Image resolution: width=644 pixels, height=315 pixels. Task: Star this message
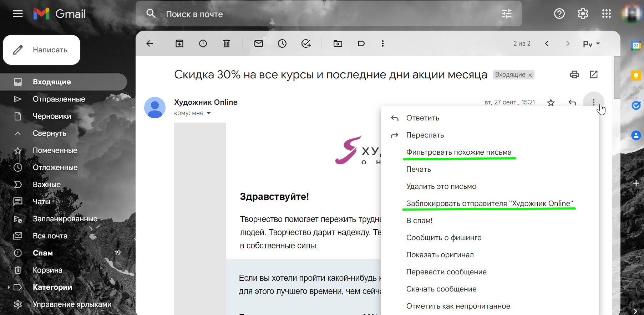(x=551, y=103)
